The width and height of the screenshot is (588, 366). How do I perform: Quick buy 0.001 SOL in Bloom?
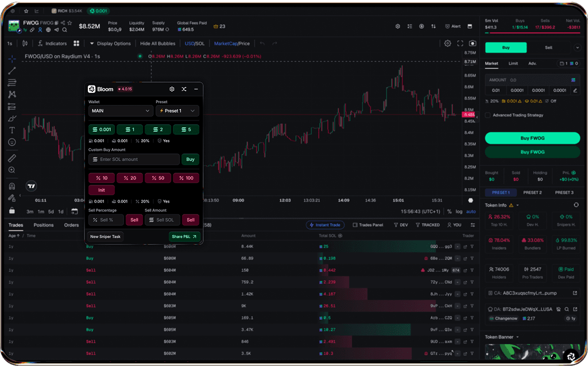pyautogui.click(x=102, y=130)
